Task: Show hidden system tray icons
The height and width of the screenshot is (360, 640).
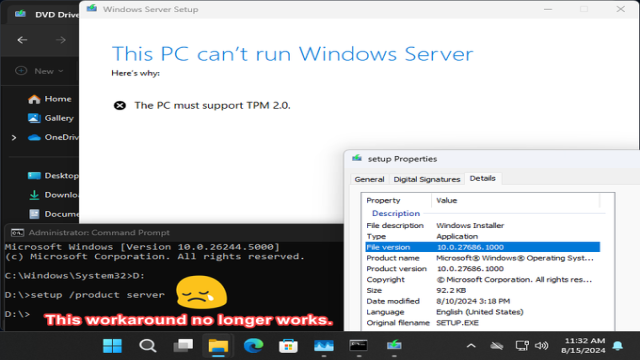Action: pos(471,346)
